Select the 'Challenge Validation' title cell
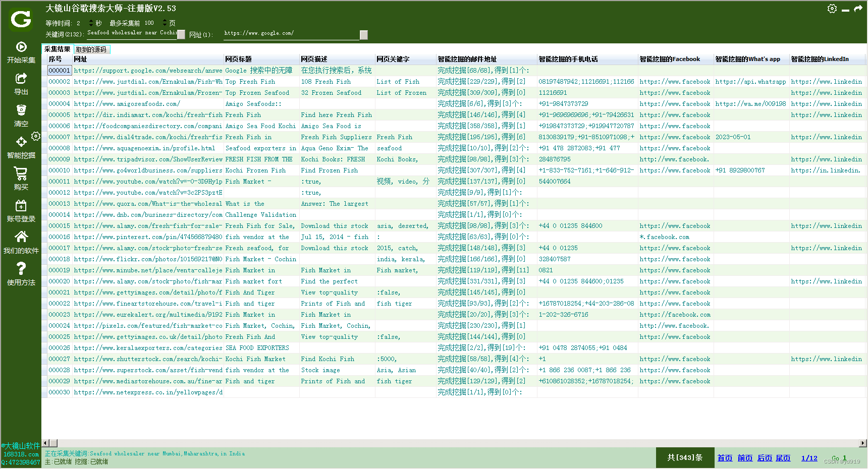This screenshot has height=469, width=868. [261, 215]
